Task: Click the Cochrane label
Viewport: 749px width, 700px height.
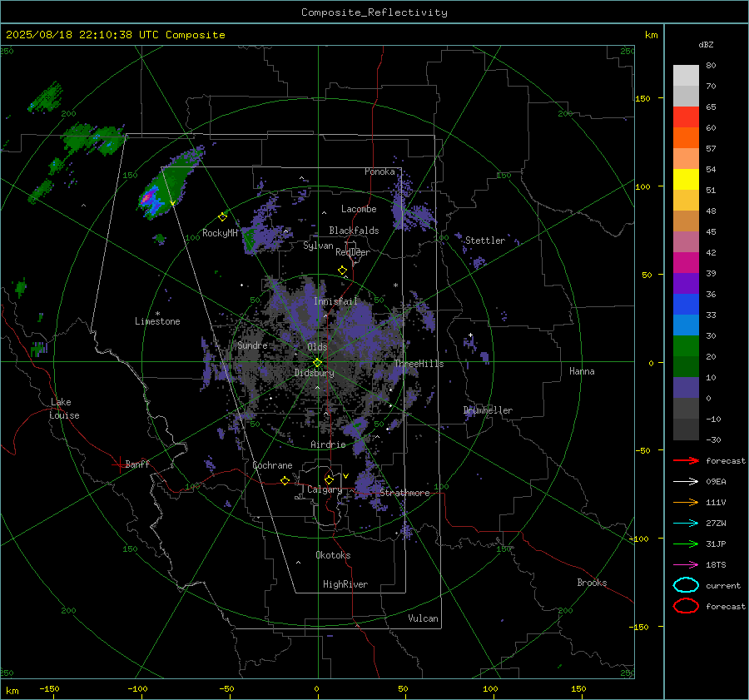Action: [x=272, y=465]
